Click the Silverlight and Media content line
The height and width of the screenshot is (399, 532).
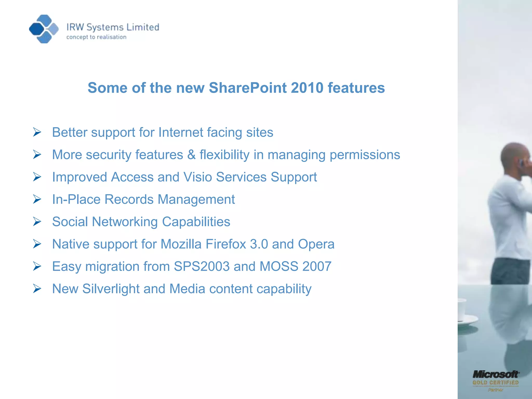182,289
